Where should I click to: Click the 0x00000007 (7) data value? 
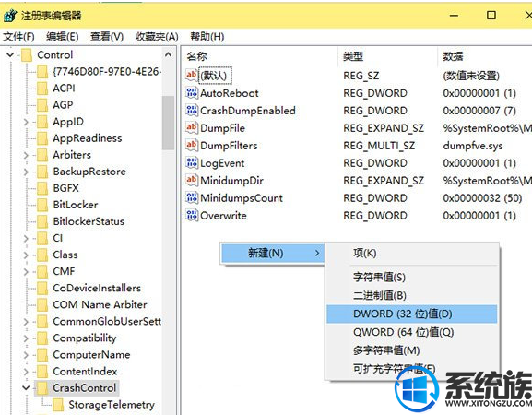pos(479,111)
